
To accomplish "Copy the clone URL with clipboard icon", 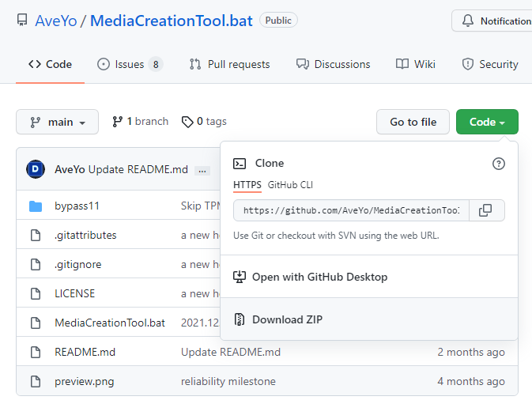I will pyautogui.click(x=485, y=210).
